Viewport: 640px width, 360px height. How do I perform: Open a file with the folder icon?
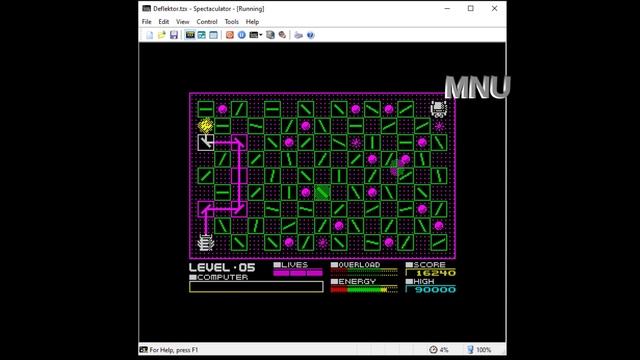162,35
